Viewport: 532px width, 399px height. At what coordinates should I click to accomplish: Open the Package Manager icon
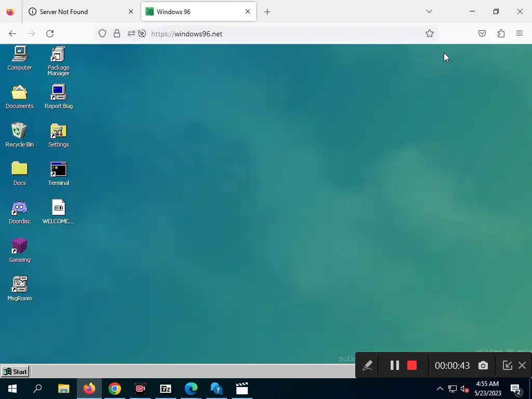pos(58,61)
